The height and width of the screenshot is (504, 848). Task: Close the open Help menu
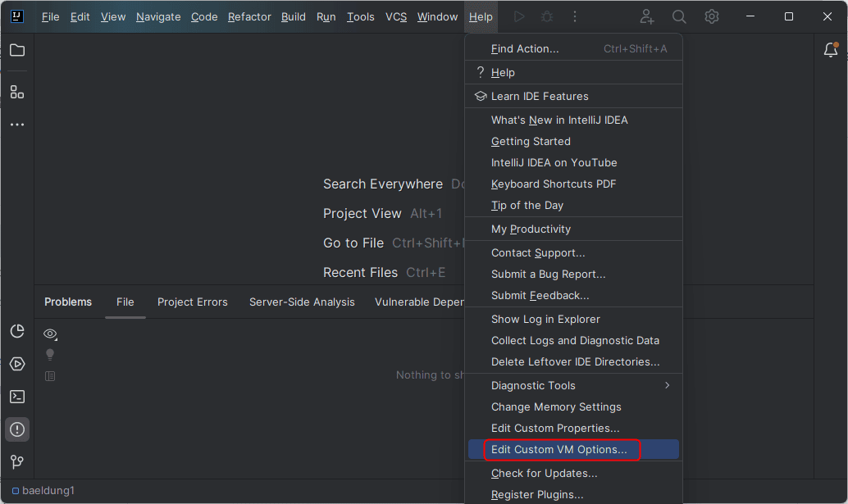[481, 16]
